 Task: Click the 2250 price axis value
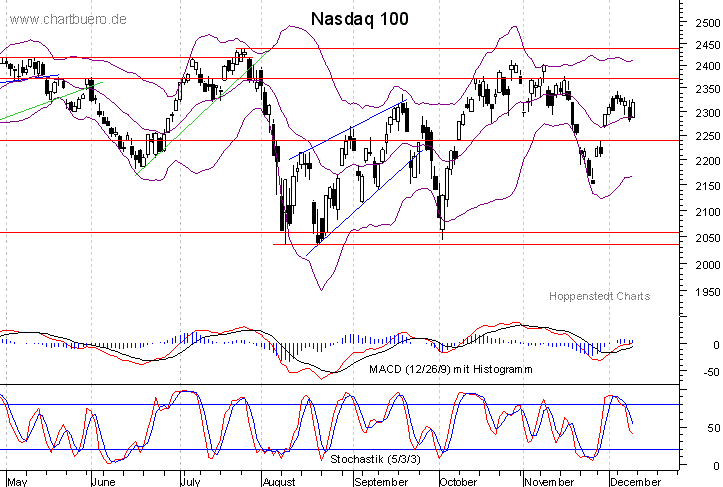[x=707, y=136]
